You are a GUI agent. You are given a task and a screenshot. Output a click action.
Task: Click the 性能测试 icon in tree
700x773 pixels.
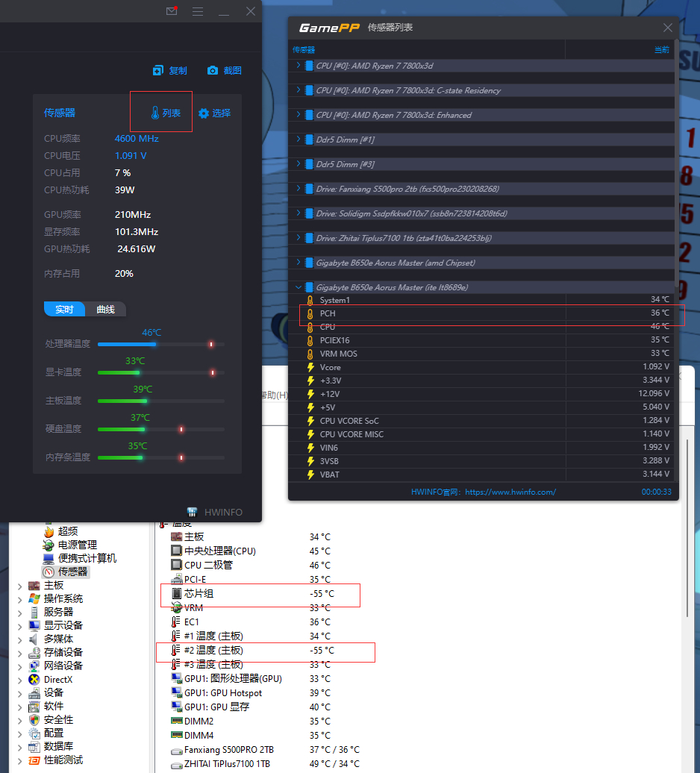click(x=34, y=760)
